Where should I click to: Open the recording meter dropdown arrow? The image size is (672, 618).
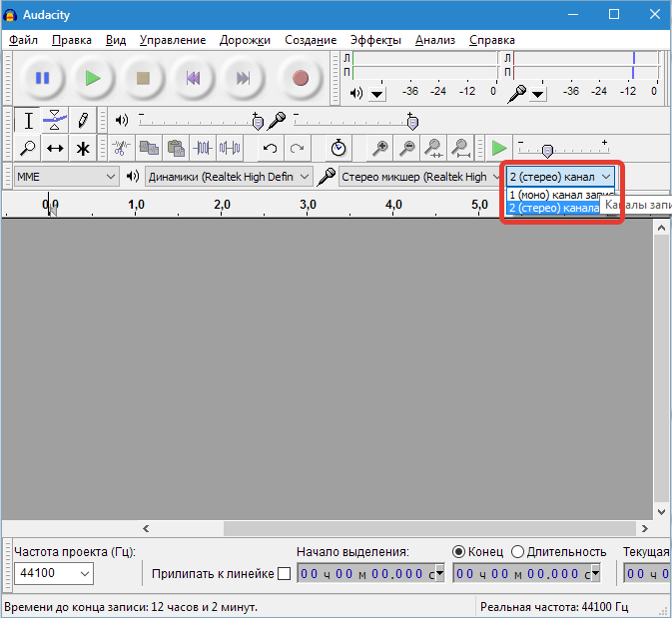tap(538, 94)
